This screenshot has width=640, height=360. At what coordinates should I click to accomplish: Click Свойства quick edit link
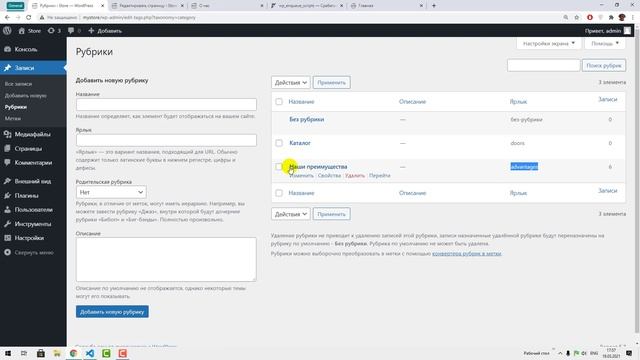point(329,176)
